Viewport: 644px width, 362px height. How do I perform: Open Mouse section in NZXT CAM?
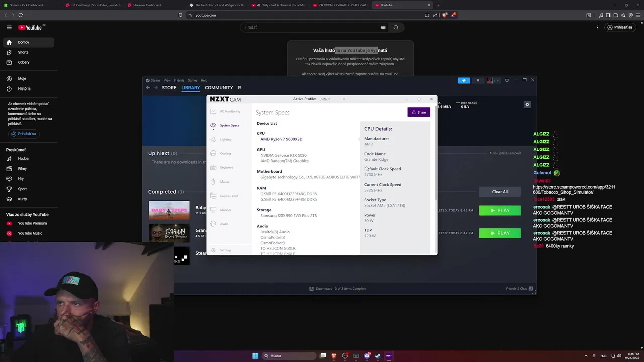pos(220,182)
